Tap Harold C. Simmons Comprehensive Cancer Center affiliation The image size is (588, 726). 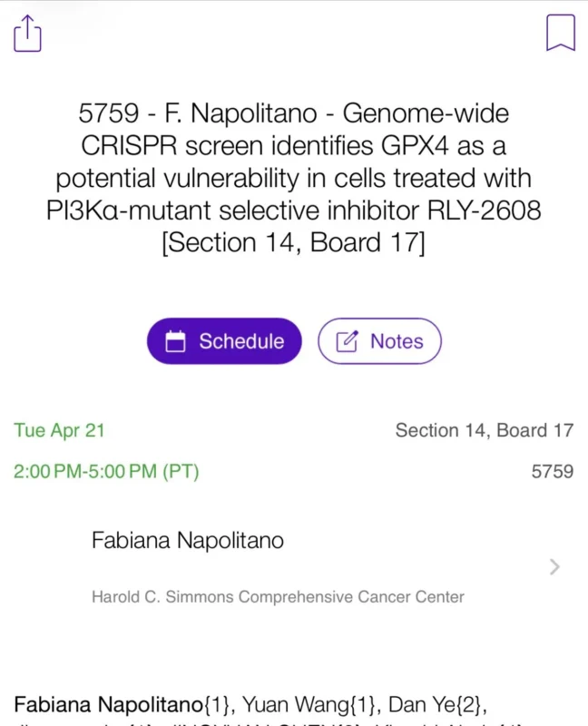(x=277, y=597)
